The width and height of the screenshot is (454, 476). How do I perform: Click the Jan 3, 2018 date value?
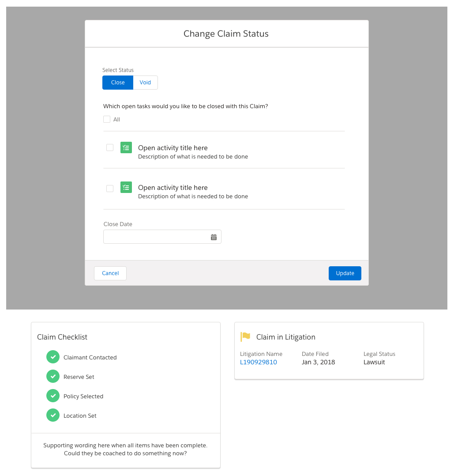[319, 362]
